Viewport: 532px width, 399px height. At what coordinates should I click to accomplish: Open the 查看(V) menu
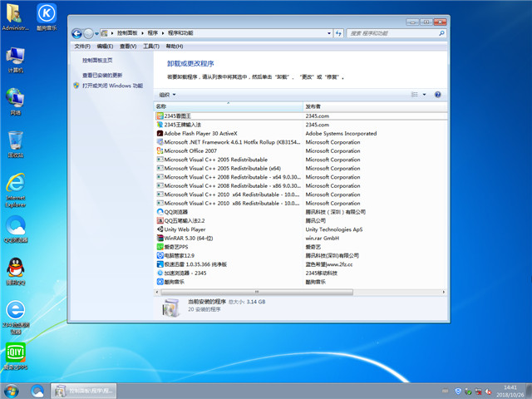128,47
